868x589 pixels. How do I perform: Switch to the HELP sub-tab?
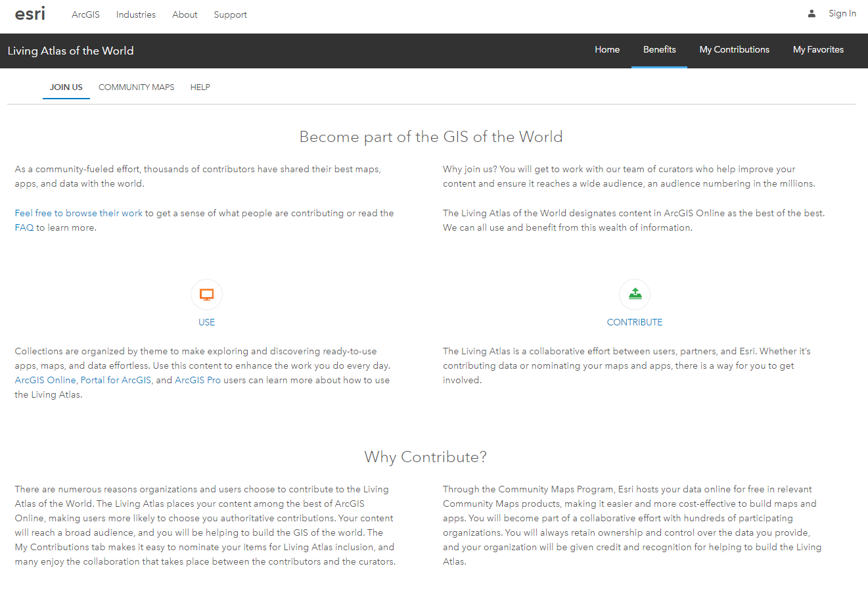[200, 87]
